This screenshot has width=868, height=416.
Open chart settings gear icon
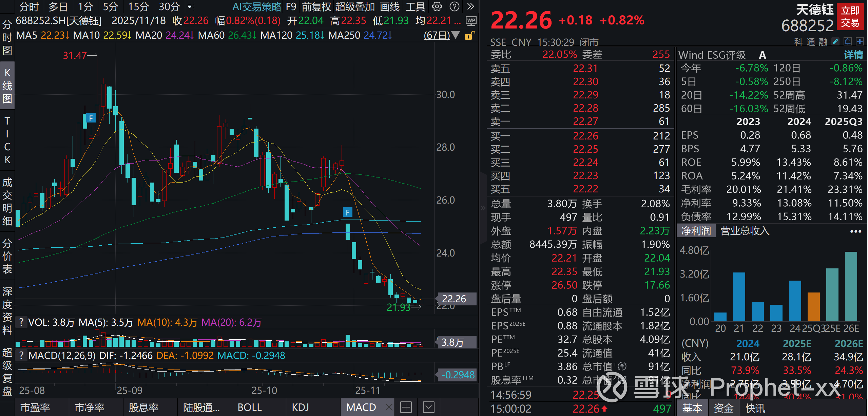pyautogui.click(x=437, y=6)
